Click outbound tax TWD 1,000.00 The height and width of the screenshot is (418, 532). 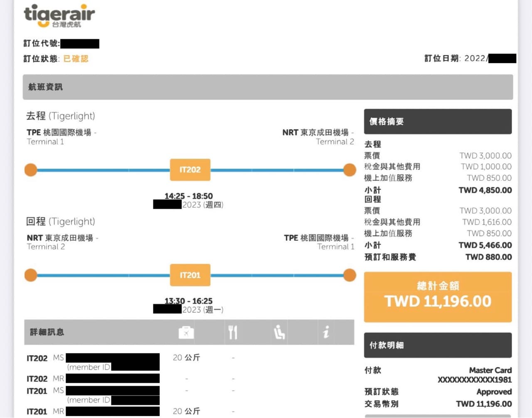click(486, 166)
